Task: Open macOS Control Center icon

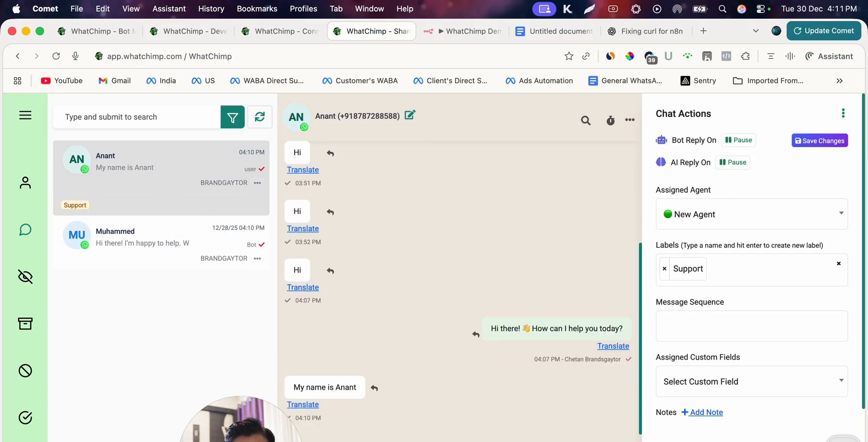Action: point(761,9)
